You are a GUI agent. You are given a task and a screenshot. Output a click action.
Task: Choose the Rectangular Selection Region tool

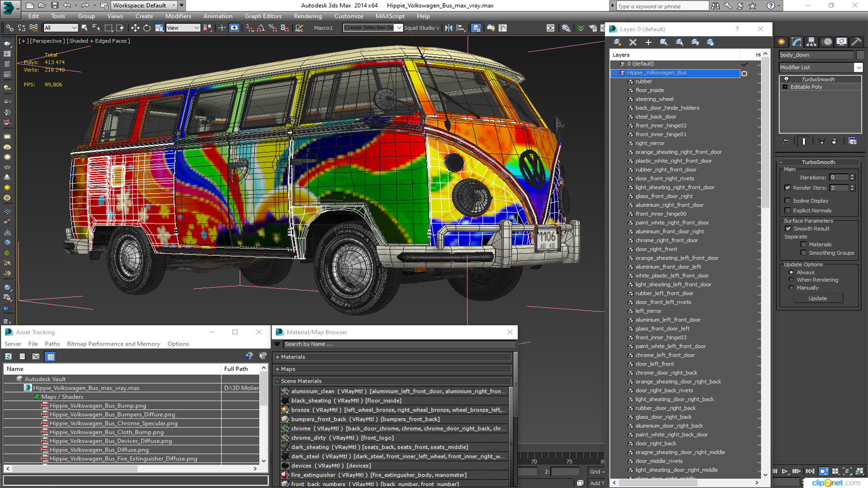coord(108,28)
